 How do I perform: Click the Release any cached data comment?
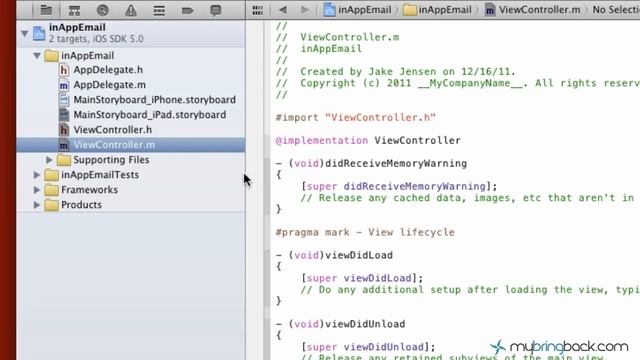coord(467,198)
